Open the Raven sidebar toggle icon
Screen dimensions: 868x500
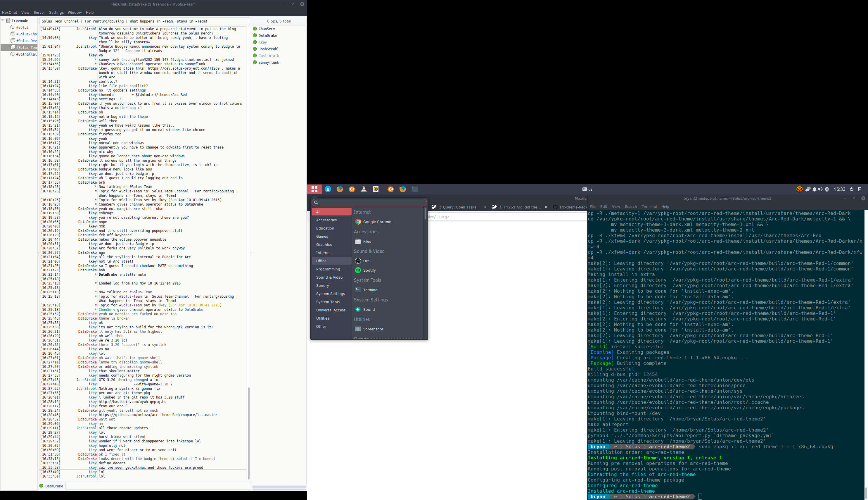pyautogui.click(x=860, y=189)
